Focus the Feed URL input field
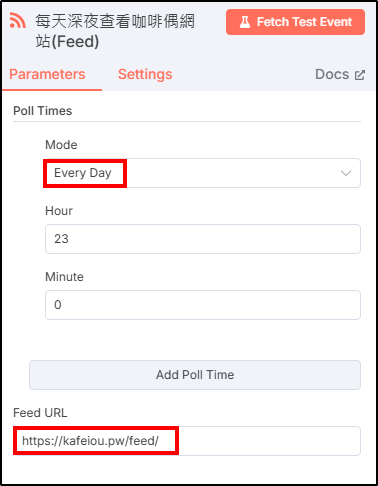378x486 pixels. pyautogui.click(x=187, y=441)
